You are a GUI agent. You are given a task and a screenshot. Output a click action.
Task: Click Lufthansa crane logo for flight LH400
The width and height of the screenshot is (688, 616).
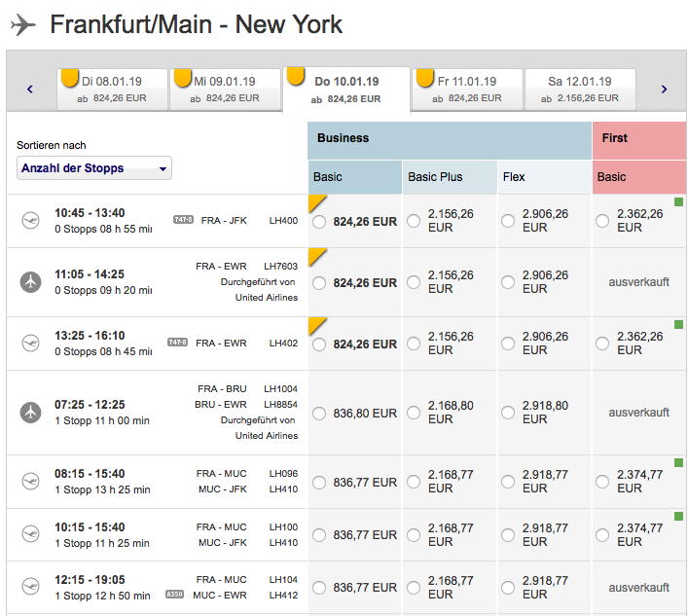pyautogui.click(x=31, y=221)
